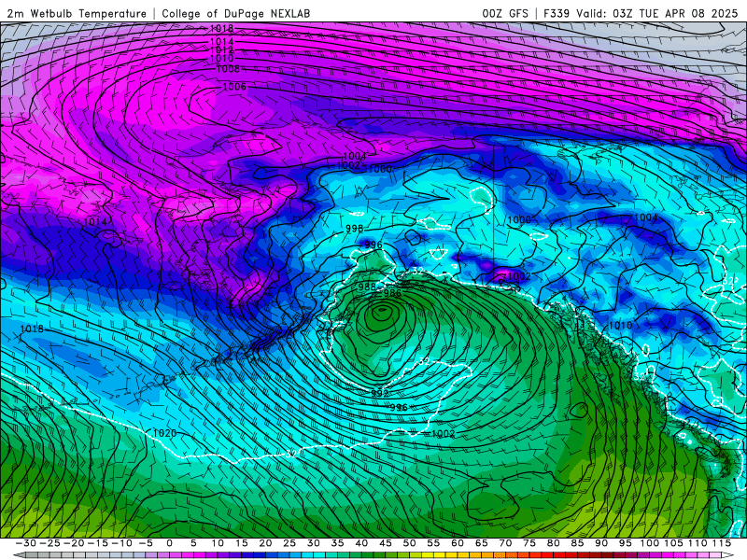This screenshot has height=560, width=747.
Task: Click the 1006 pressure contour label
Action: coord(234,87)
